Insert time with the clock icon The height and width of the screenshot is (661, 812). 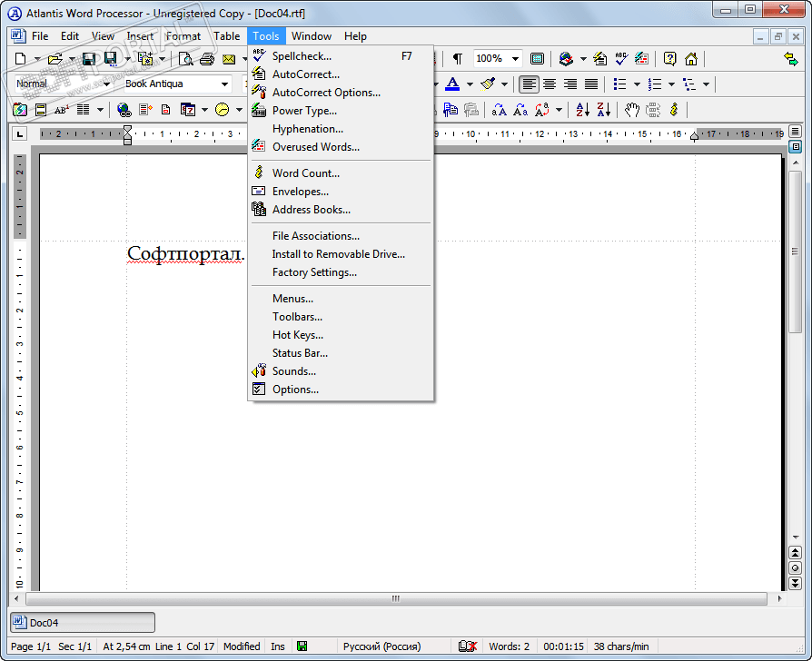pos(223,110)
